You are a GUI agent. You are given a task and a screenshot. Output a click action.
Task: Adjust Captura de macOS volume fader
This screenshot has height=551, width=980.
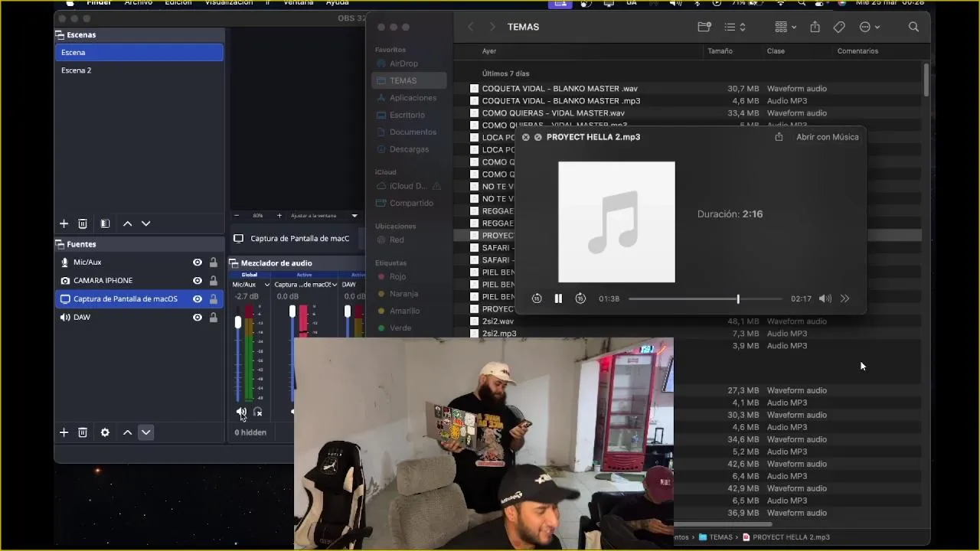[292, 311]
